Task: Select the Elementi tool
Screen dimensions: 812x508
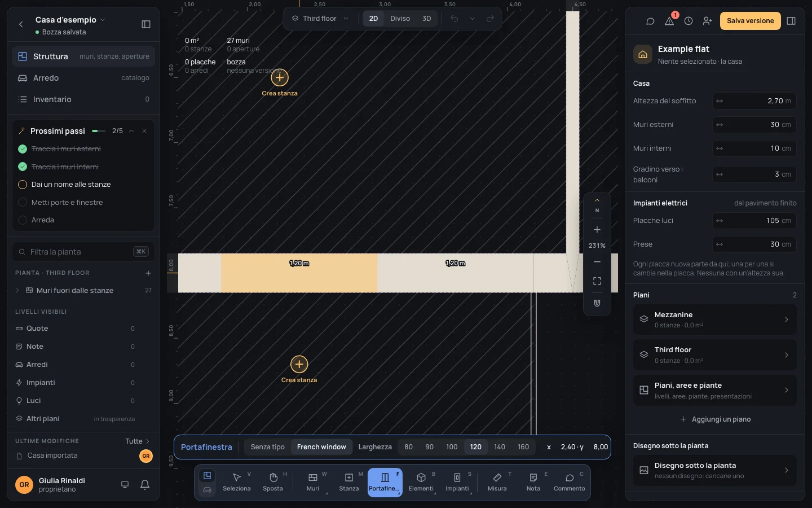Action: pos(421,483)
